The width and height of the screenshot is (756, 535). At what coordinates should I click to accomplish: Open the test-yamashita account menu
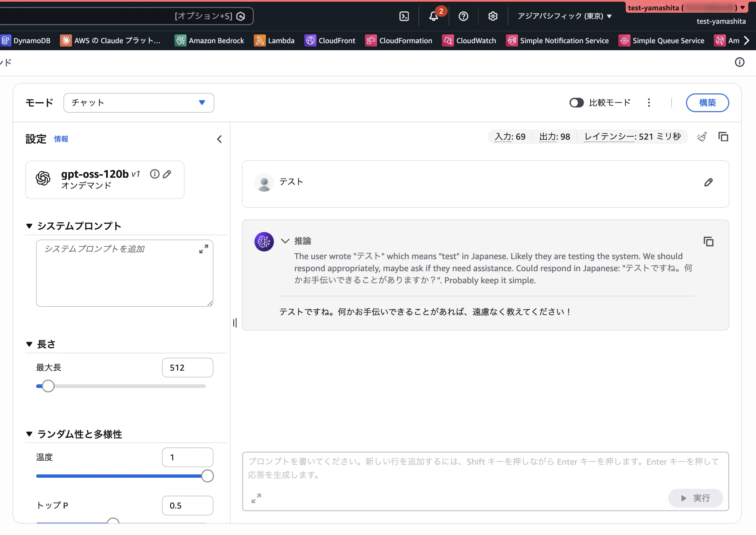coord(686,8)
